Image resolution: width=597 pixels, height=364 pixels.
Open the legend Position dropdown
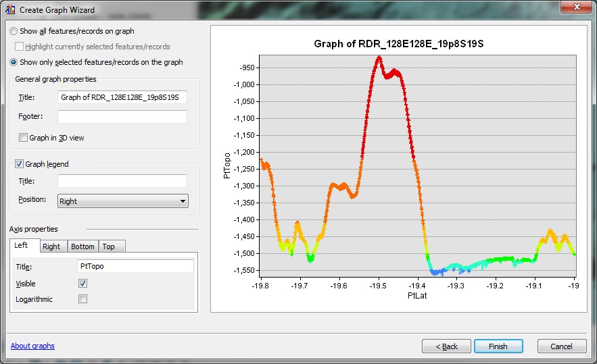point(123,201)
